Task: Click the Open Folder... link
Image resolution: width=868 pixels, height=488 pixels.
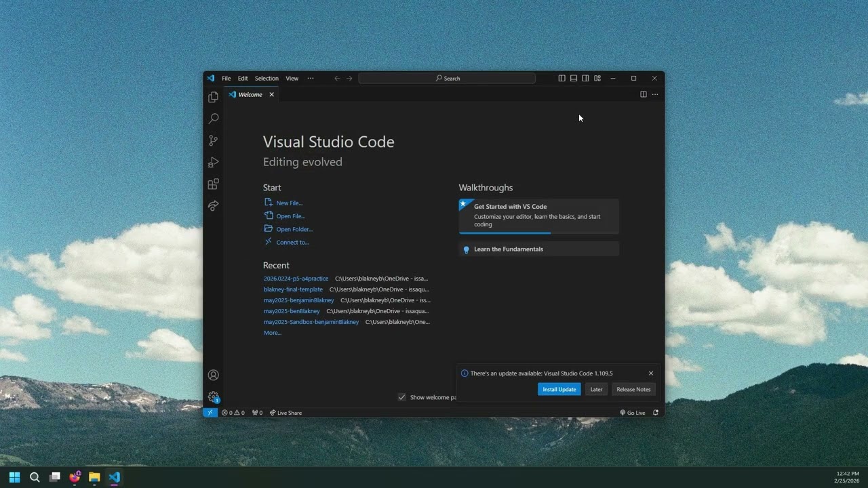Action: tap(294, 229)
